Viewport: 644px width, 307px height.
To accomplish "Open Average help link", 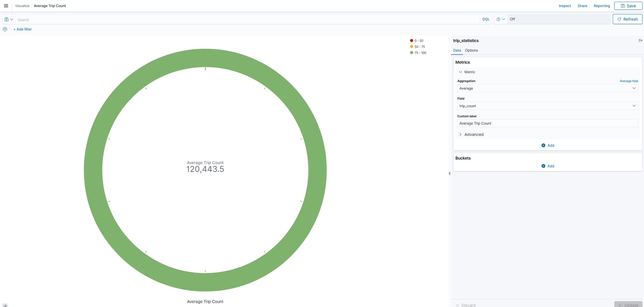I will (x=629, y=81).
